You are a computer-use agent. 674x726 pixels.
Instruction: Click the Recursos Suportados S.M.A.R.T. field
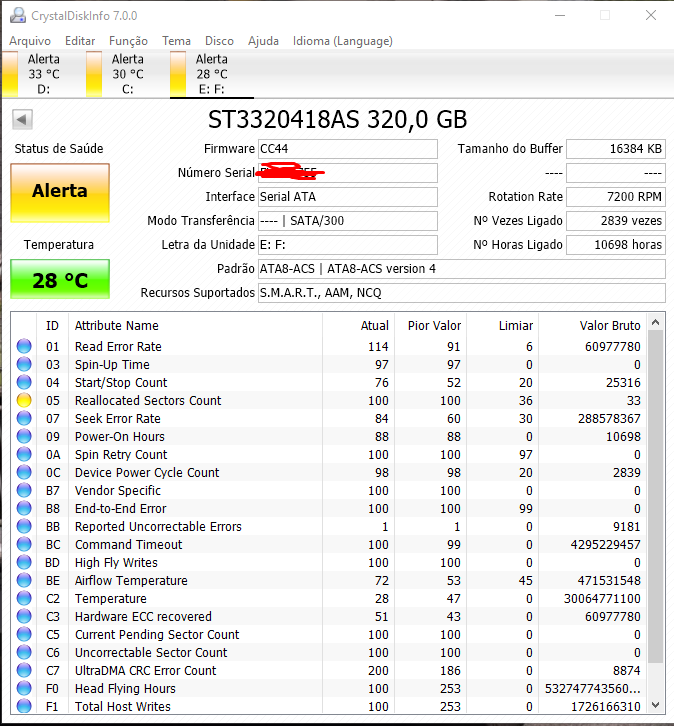[462, 293]
